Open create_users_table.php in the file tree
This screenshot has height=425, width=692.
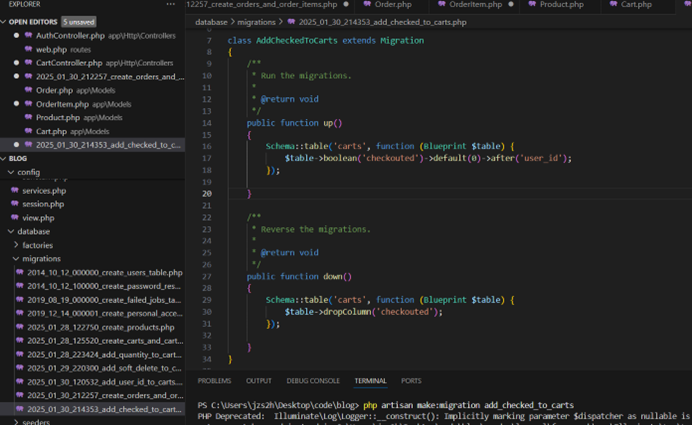click(x=104, y=273)
